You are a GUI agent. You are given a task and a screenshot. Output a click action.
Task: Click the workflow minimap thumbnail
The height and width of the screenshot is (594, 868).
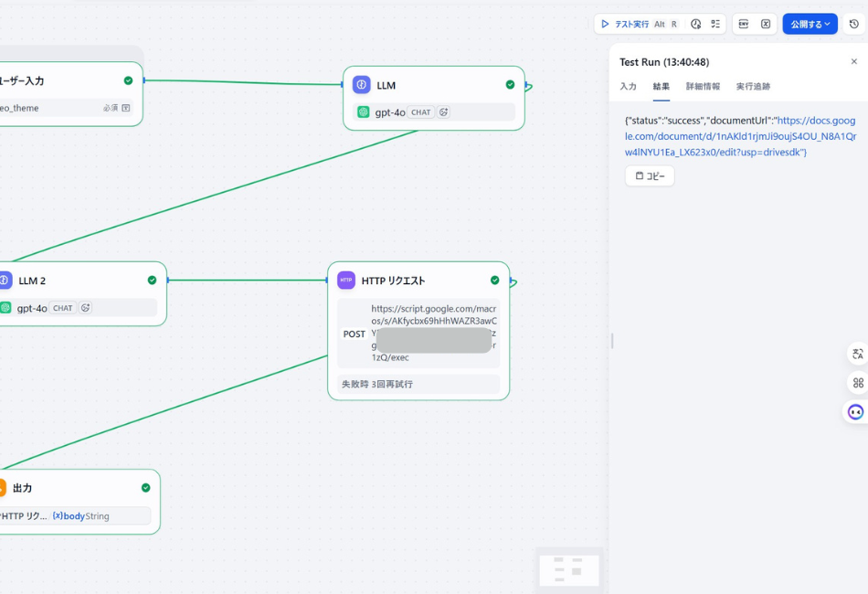click(568, 569)
